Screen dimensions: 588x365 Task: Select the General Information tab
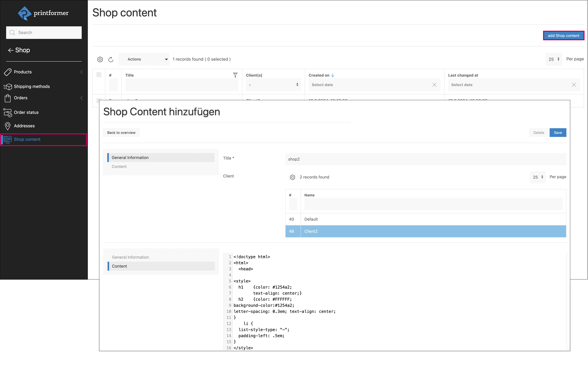click(x=130, y=157)
